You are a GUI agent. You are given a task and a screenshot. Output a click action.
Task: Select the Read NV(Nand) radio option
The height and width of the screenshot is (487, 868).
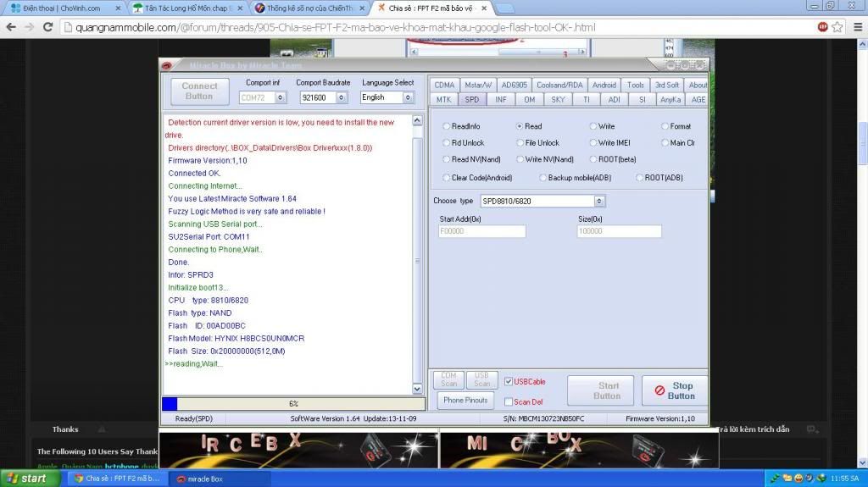(446, 159)
